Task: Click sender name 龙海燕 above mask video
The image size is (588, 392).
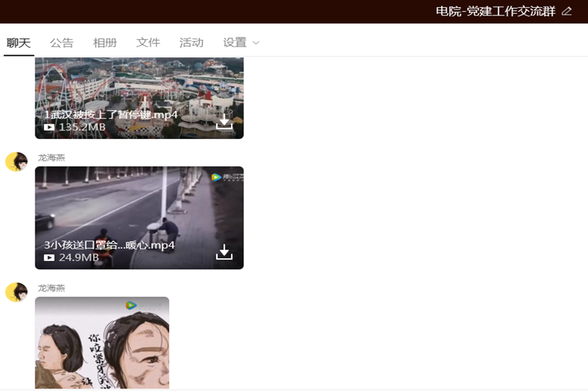Action: click(51, 157)
